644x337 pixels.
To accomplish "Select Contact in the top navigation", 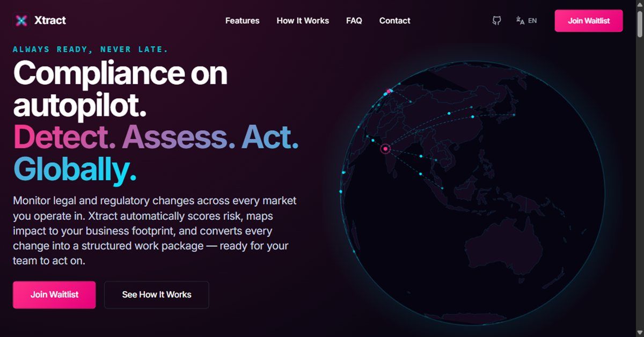I will pos(394,21).
